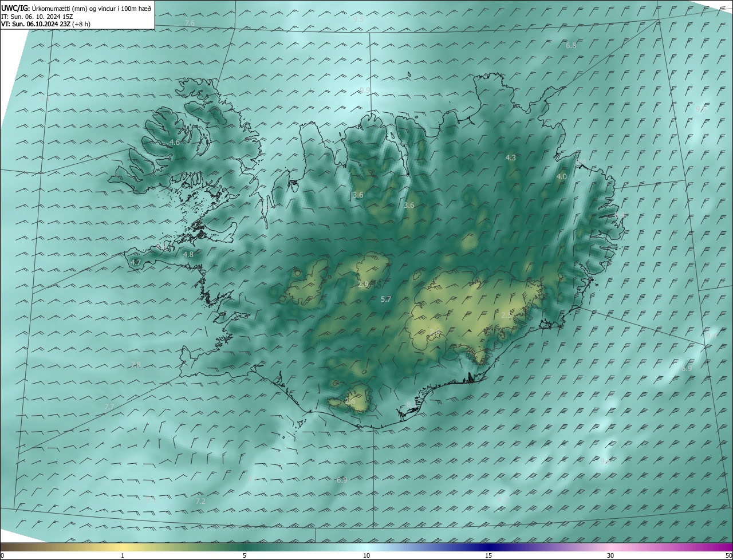Click the 2.9 value on the glacier
This screenshot has width=733, height=560.
click(363, 284)
